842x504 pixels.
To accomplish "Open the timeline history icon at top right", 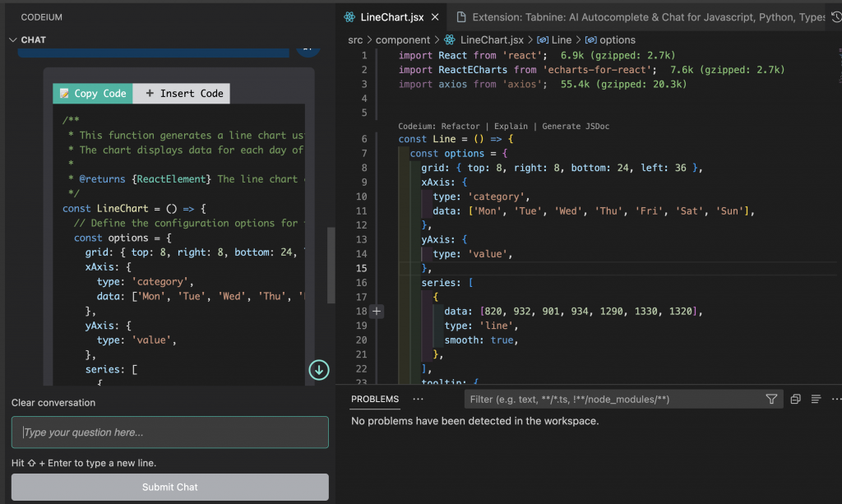I will (x=836, y=17).
